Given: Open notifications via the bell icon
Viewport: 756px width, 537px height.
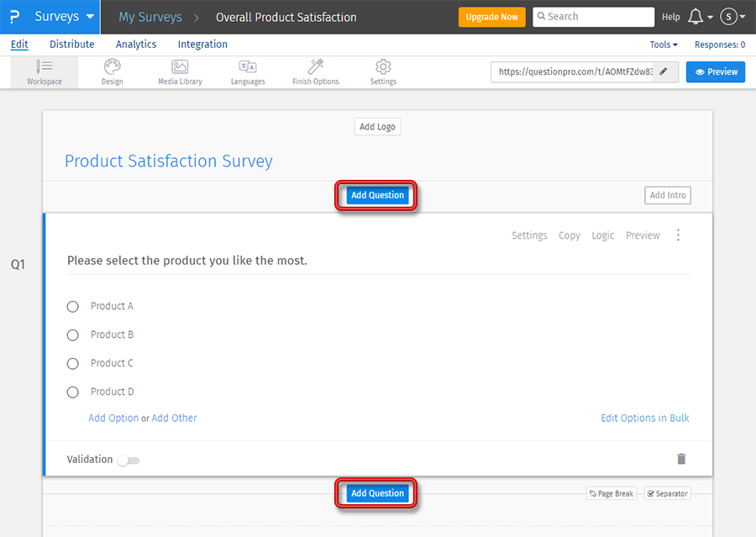Looking at the screenshot, I should pos(696,16).
